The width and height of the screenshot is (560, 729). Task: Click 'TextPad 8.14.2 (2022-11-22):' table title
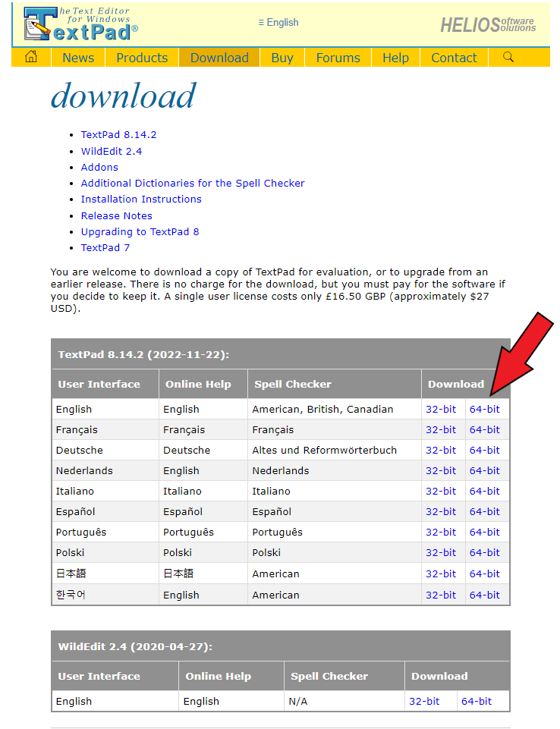pyautogui.click(x=143, y=355)
